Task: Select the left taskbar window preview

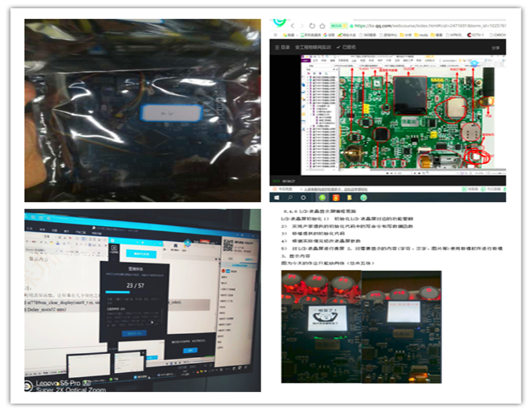Action: [89, 366]
